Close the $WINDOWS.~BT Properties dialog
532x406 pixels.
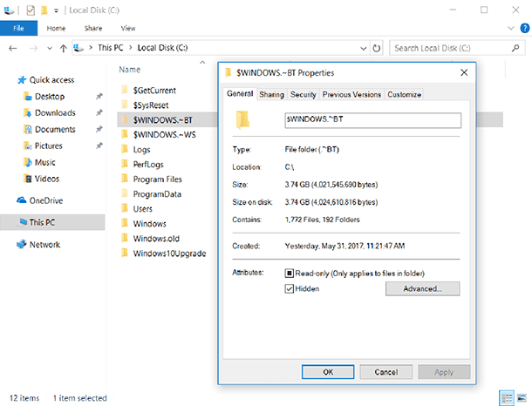(x=464, y=72)
